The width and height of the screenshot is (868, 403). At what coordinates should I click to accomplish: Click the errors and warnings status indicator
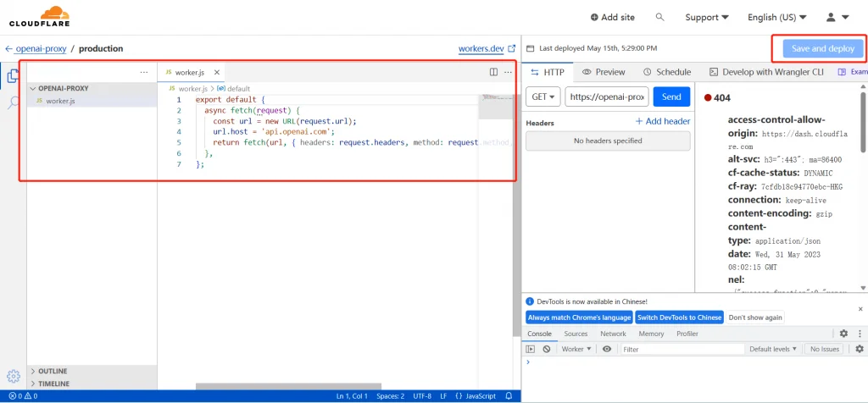point(23,396)
